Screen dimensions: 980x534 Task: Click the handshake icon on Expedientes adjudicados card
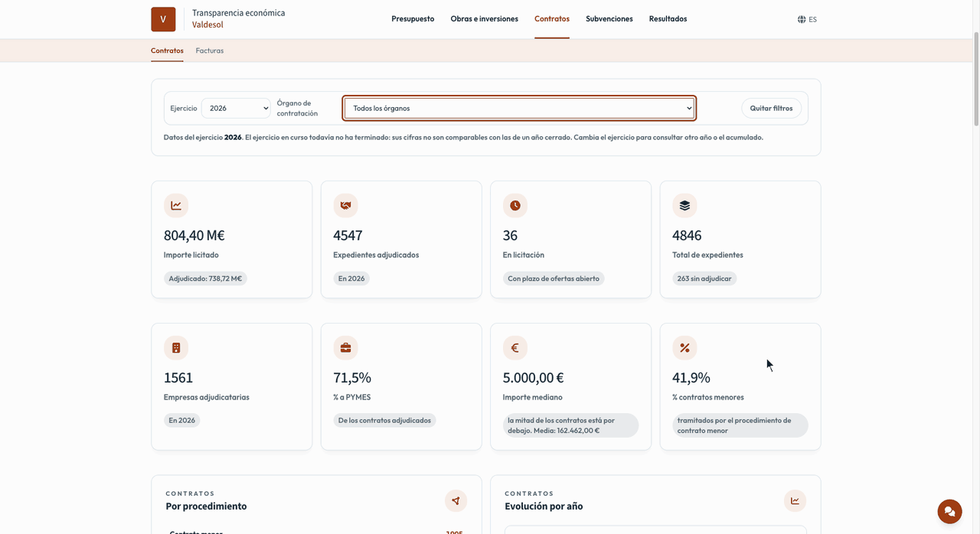(x=345, y=205)
